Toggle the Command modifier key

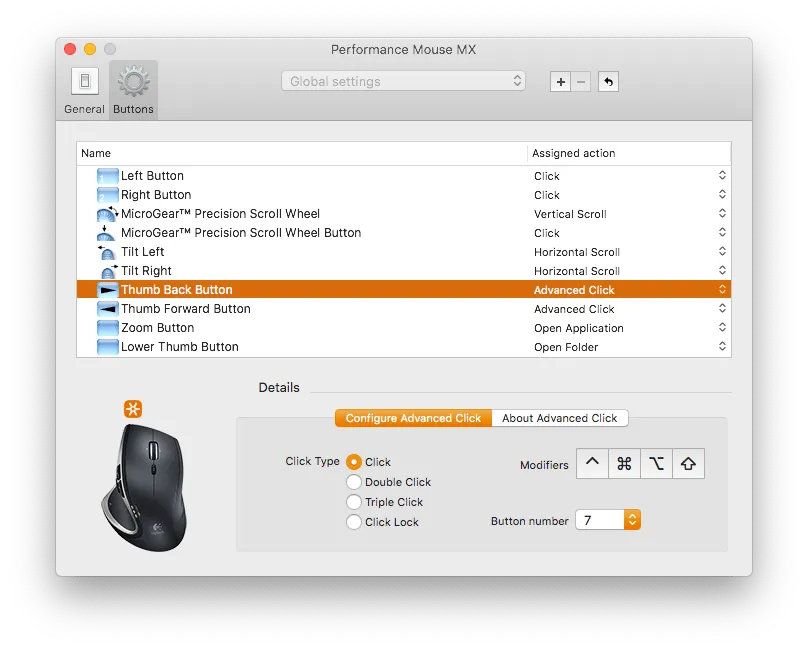(x=624, y=464)
